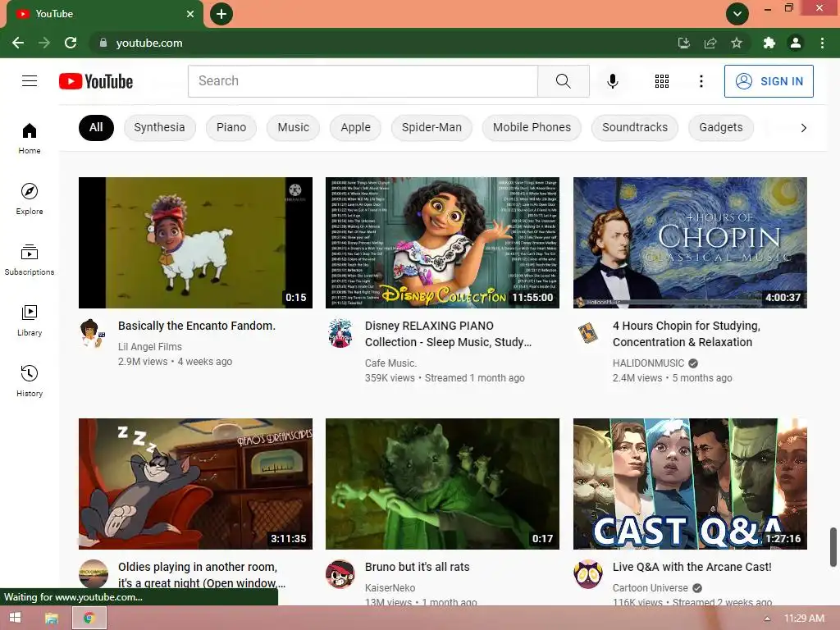The width and height of the screenshot is (840, 630).
Task: Open tab search dropdown arrow
Action: 737,14
